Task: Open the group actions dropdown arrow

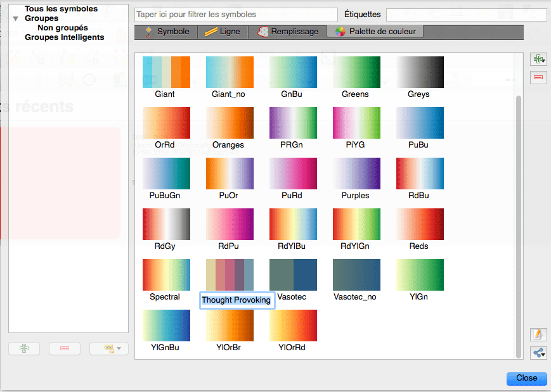Action: [x=118, y=348]
